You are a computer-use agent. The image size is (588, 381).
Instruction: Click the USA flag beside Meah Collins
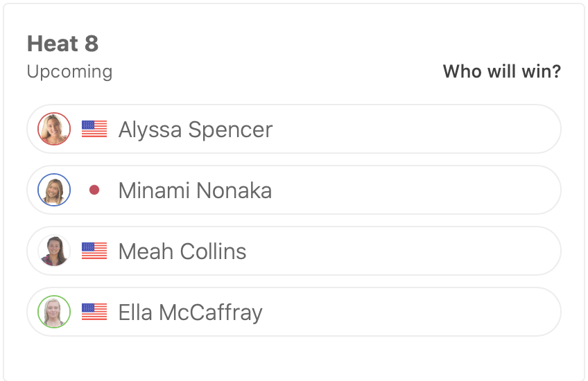pos(94,251)
